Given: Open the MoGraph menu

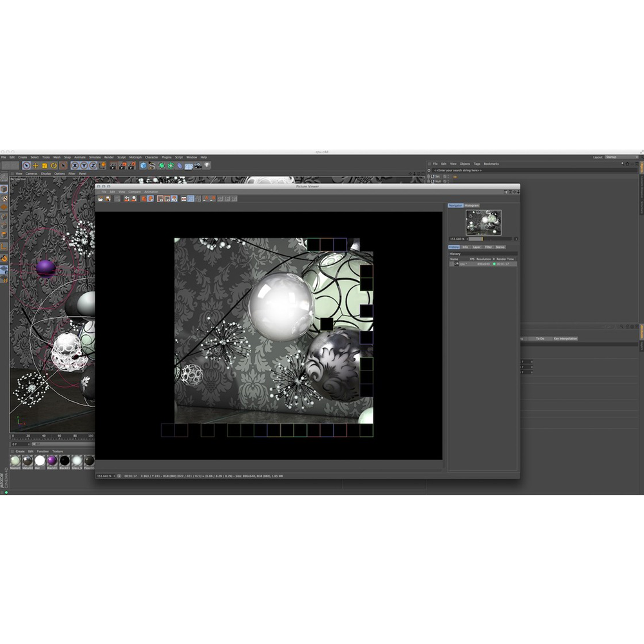Looking at the screenshot, I should (135, 157).
